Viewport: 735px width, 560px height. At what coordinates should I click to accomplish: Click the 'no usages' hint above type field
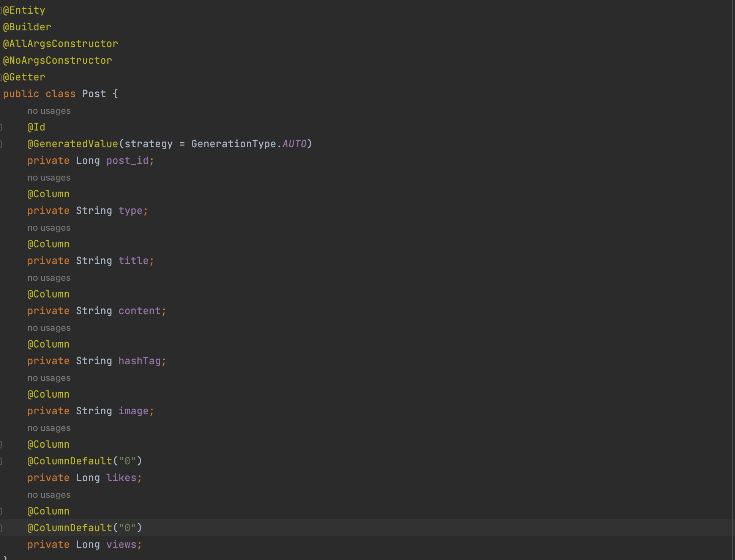coord(49,178)
